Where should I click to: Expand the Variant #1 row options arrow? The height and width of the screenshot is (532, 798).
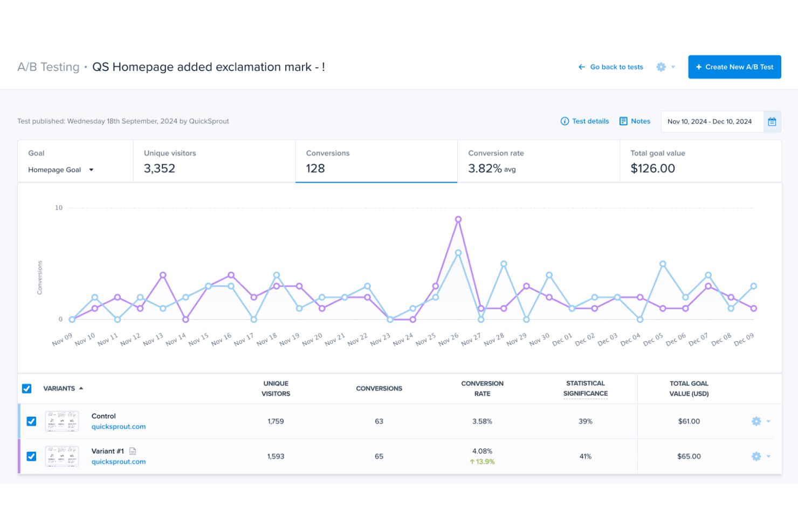(768, 456)
